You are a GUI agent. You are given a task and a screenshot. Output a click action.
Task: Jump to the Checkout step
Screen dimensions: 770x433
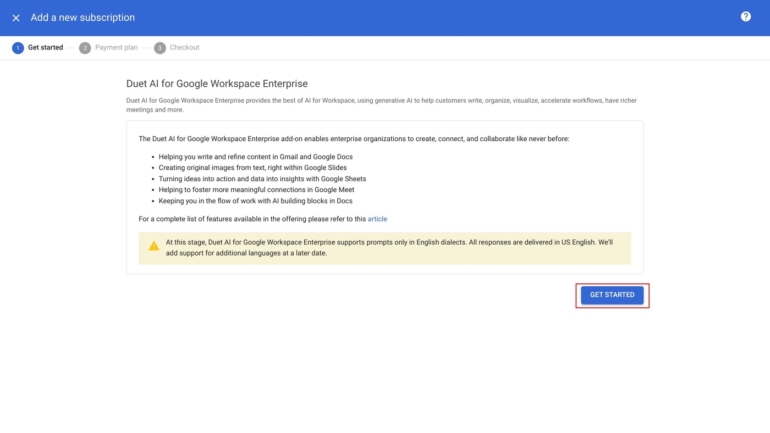[x=184, y=48]
